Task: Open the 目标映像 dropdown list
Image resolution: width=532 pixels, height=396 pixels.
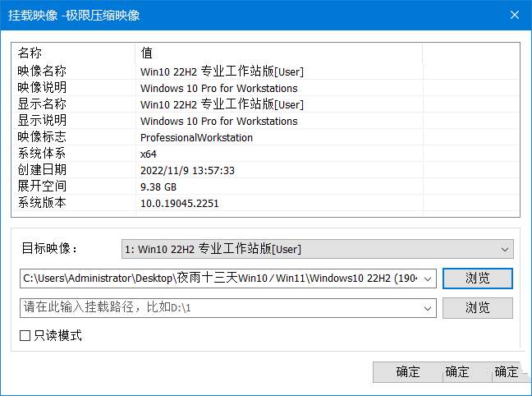Action: coord(316,249)
